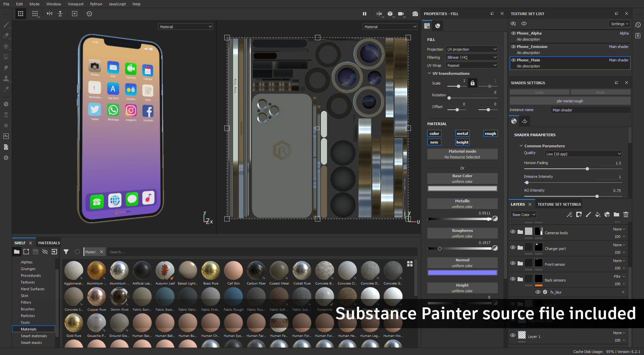Image resolution: width=644 pixels, height=355 pixels.
Task: Open the shader Quality dropdown
Action: (x=584, y=154)
